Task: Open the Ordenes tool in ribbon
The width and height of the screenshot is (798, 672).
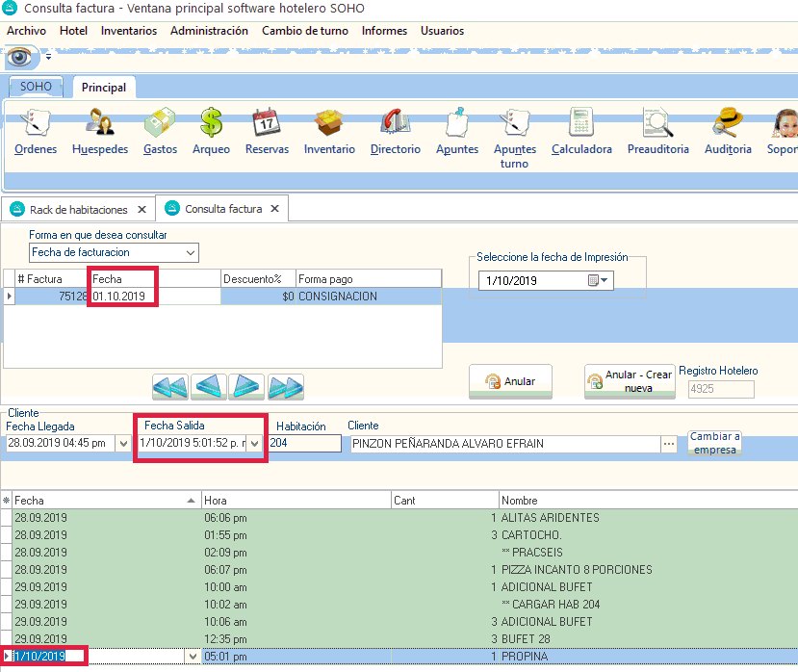Action: pyautogui.click(x=36, y=133)
